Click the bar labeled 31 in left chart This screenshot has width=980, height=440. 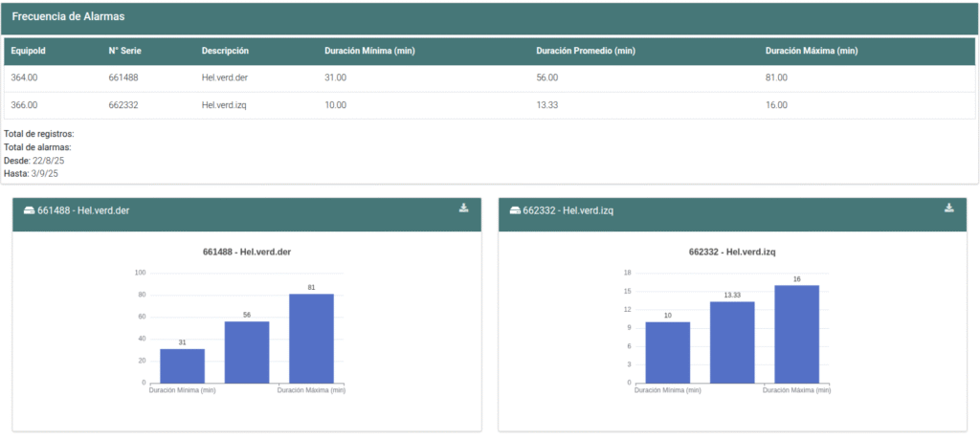tap(182, 365)
